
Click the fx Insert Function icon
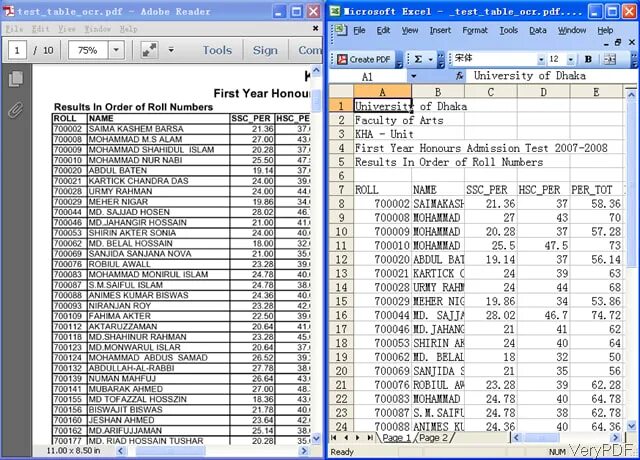click(460, 76)
